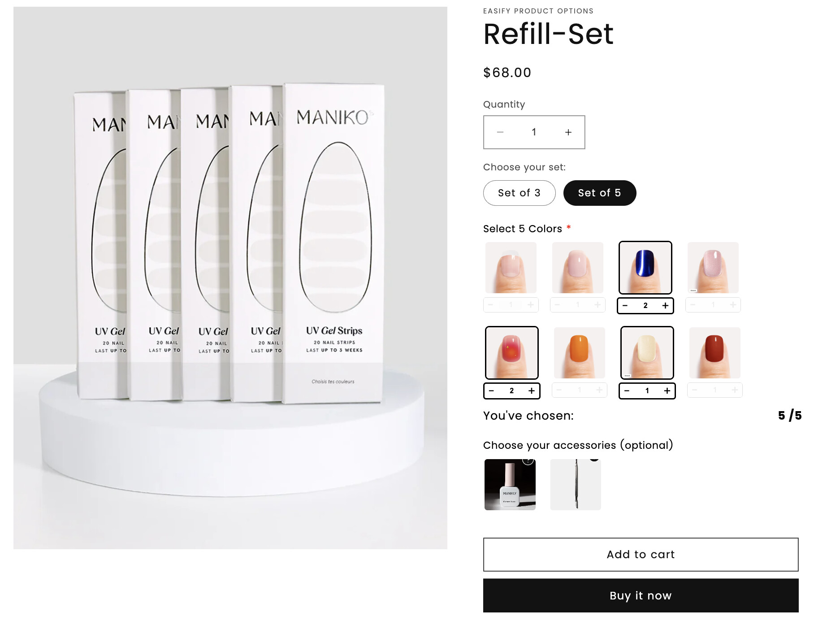Add one more cream nail color
The image size is (840, 625).
pyautogui.click(x=667, y=391)
